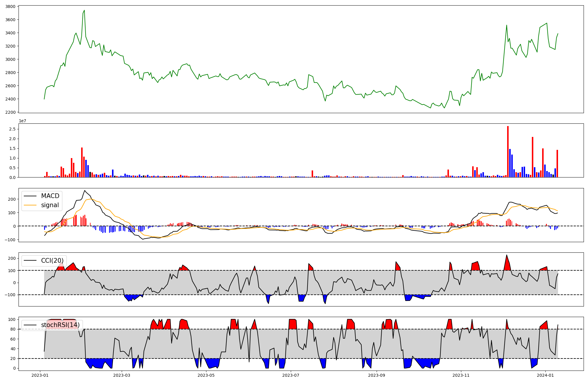588x382 pixels.
Task: Click the 2023-01 date tick label
Action: pyautogui.click(x=40, y=375)
